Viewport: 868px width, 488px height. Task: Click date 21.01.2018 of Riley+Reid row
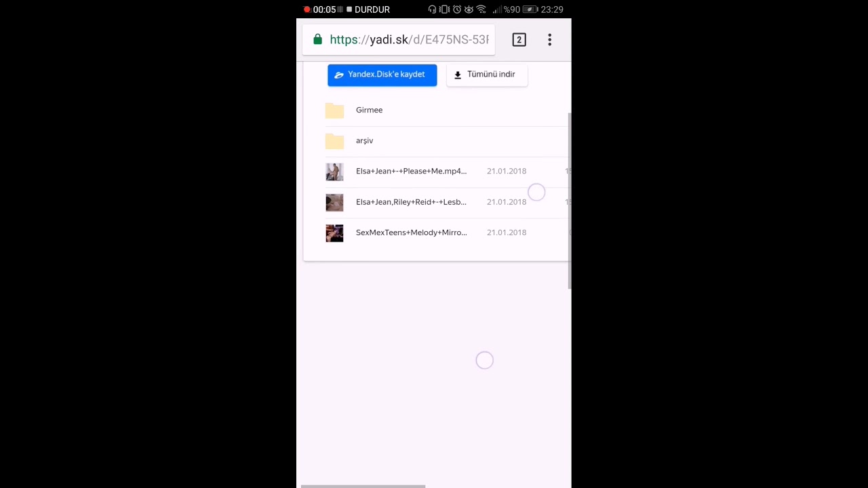point(507,202)
